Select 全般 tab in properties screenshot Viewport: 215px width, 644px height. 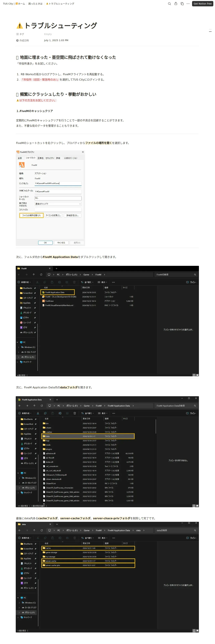click(x=20, y=158)
